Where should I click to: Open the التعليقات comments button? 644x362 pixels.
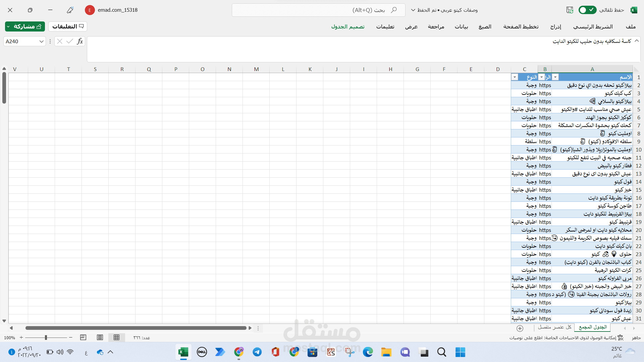[68, 26]
